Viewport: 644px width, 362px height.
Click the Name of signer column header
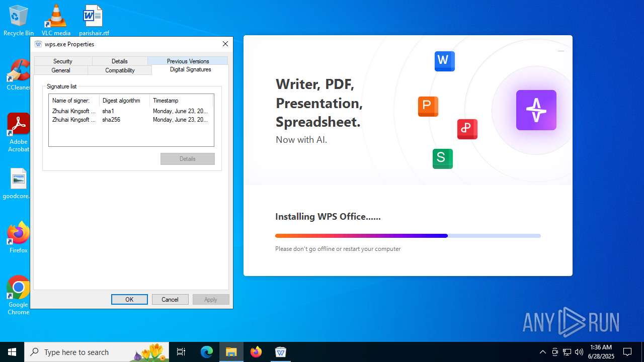[x=74, y=101]
